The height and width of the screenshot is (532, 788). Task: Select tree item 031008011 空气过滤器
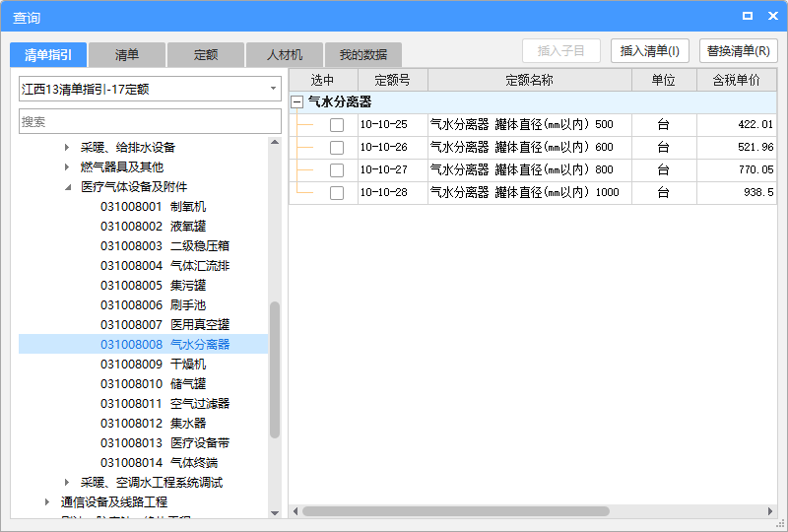pyautogui.click(x=164, y=403)
